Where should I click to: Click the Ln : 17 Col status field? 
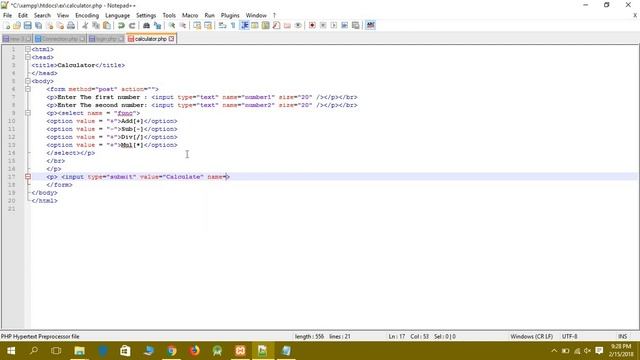point(422,336)
